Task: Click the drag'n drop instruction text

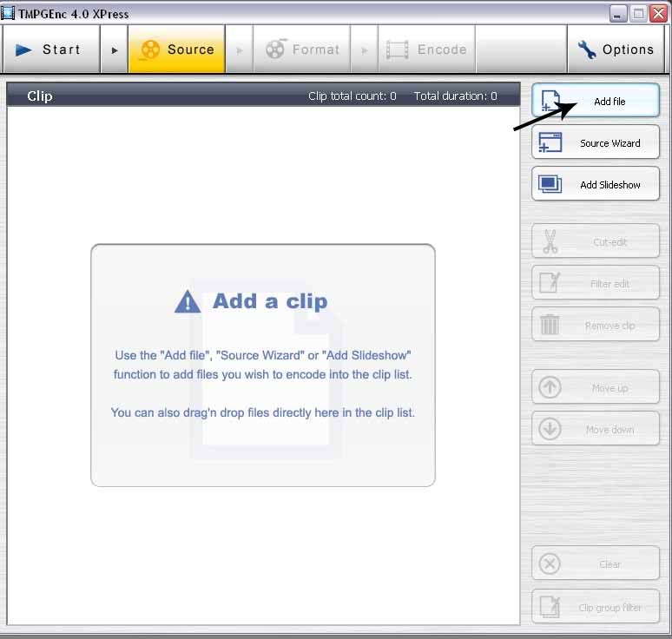Action: tap(263, 412)
